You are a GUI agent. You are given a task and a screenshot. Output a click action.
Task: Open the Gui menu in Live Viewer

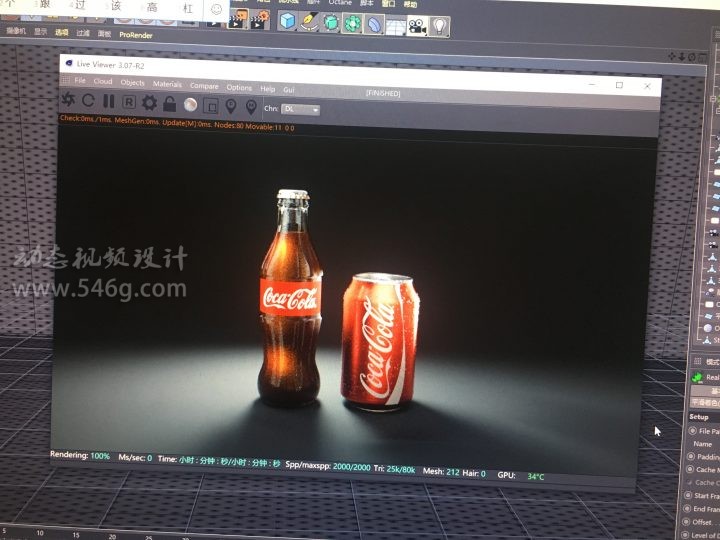[x=289, y=90]
